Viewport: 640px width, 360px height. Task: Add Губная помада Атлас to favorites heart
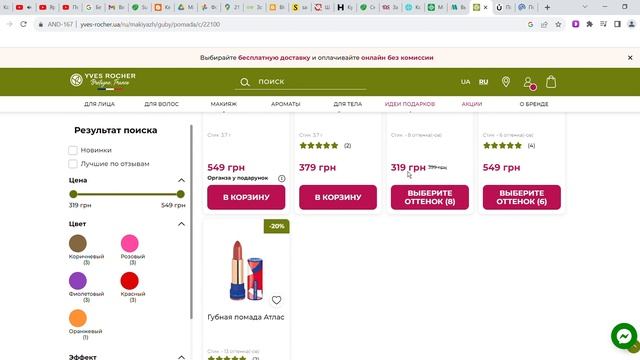click(x=276, y=300)
